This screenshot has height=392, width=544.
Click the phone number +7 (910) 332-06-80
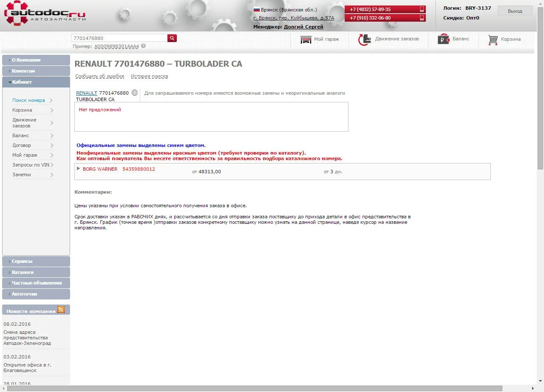point(370,18)
